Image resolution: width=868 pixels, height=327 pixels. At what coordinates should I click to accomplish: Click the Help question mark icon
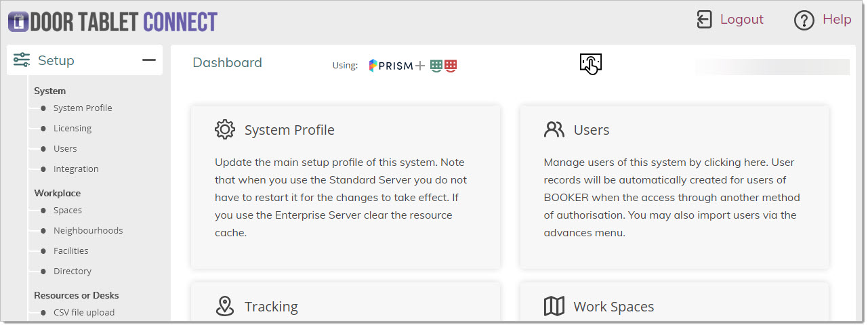(x=804, y=20)
